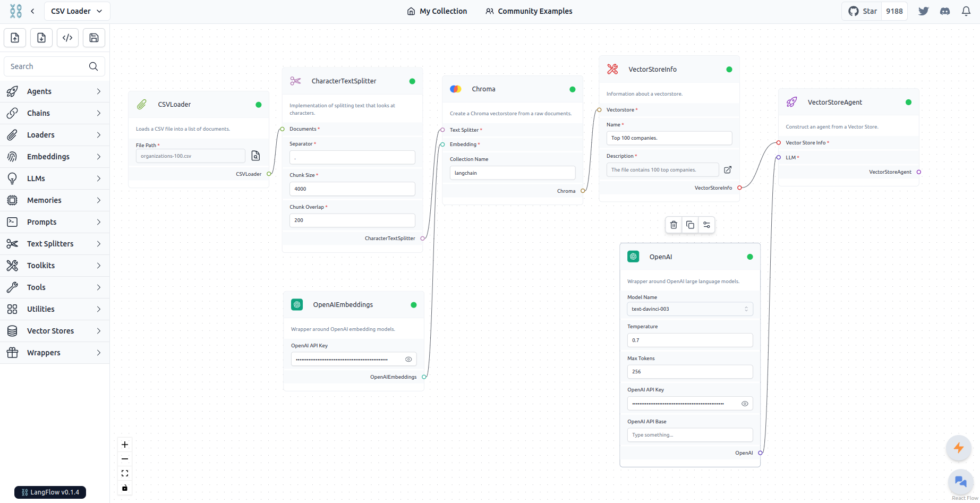Switch to My Collection tab
This screenshot has height=503, width=980.
(437, 11)
